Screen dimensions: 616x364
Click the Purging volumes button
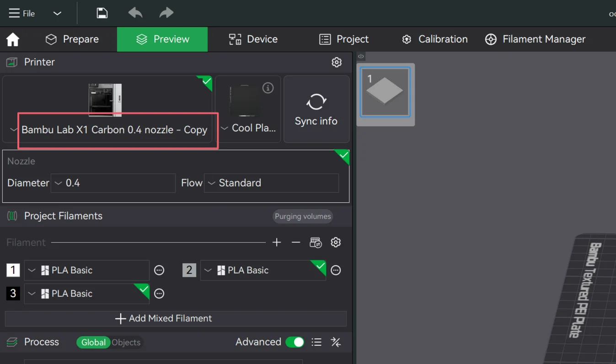tap(303, 216)
